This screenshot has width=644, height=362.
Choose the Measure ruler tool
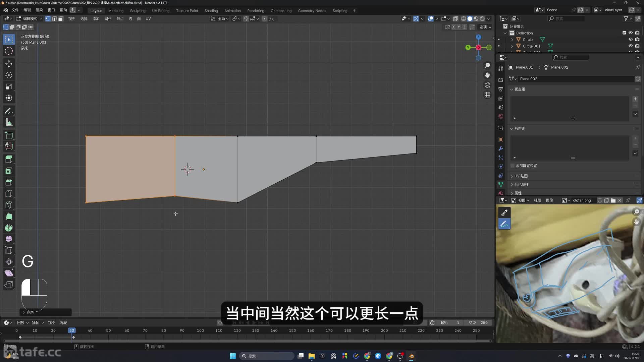click(x=9, y=123)
